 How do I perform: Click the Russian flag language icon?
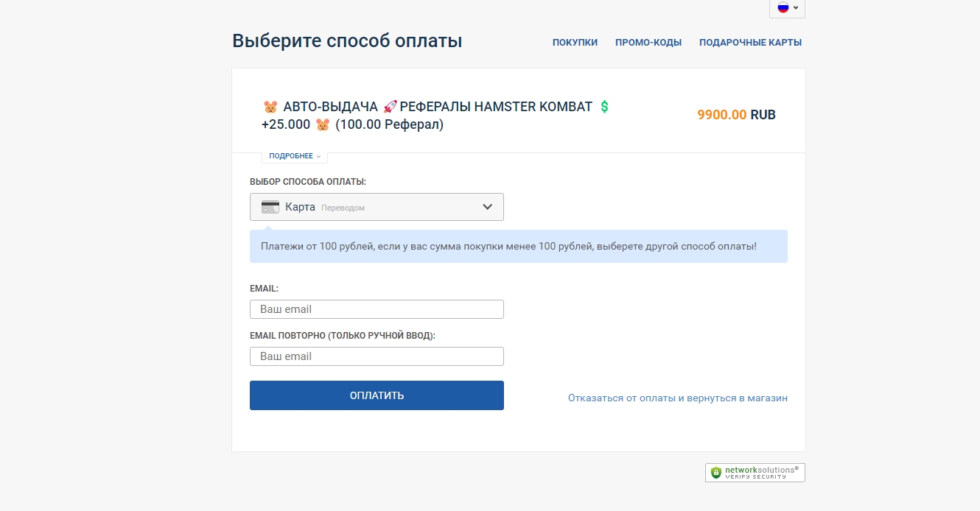783,7
